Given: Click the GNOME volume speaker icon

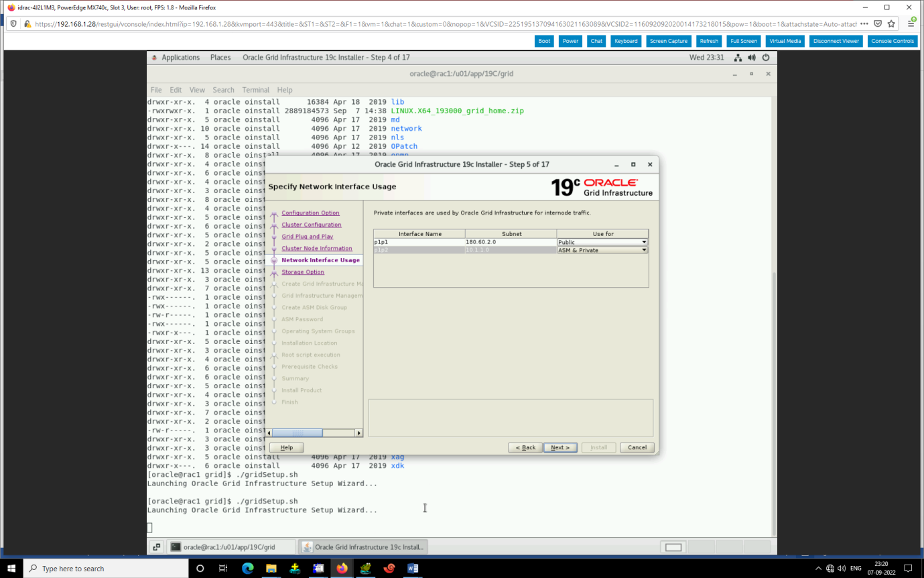Looking at the screenshot, I should [752, 58].
